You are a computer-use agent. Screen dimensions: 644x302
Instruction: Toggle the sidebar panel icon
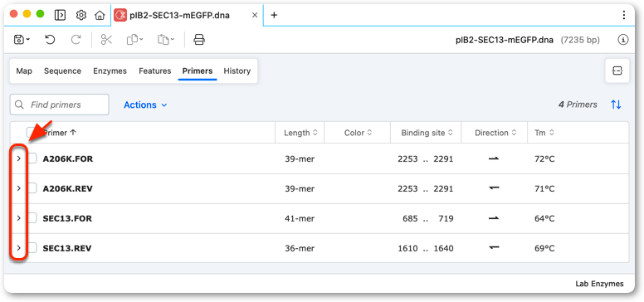60,15
